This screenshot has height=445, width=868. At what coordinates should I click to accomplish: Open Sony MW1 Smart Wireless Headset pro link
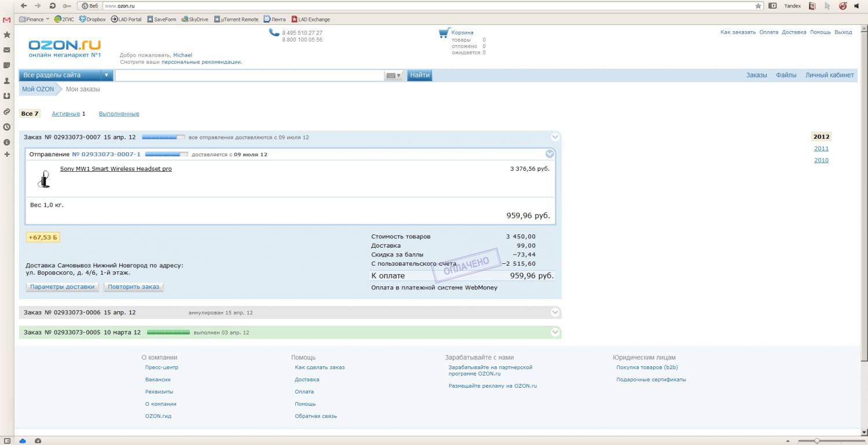coord(116,169)
